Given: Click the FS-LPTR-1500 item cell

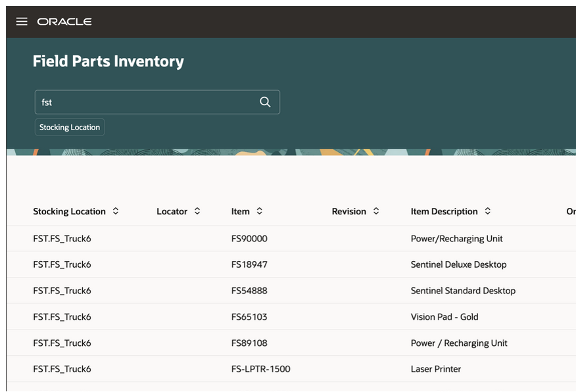Looking at the screenshot, I should 260,369.
